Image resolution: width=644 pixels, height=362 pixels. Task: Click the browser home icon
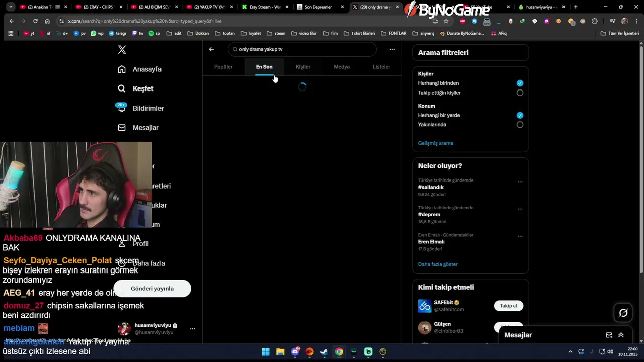pos(47,21)
